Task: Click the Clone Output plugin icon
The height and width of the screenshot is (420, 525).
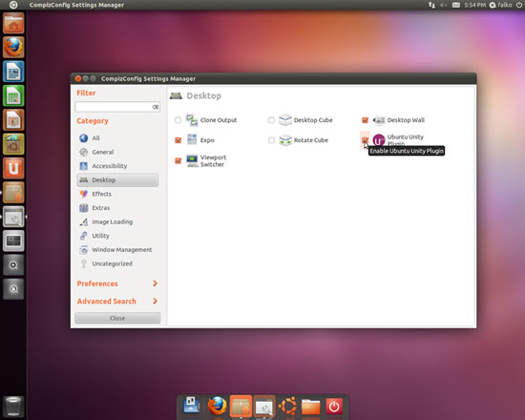Action: click(192, 120)
